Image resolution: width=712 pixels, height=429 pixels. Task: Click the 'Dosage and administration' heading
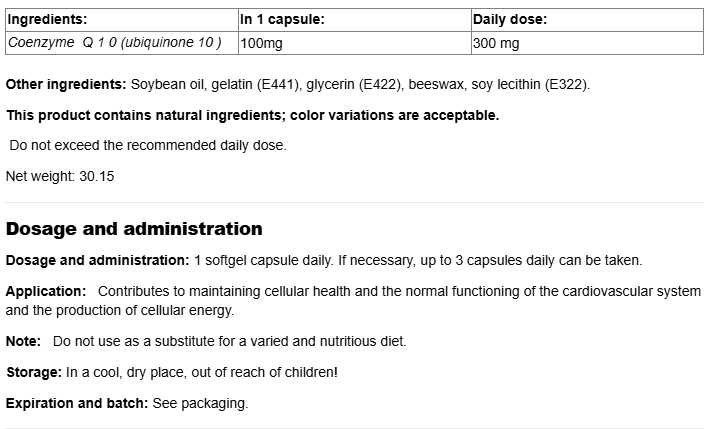coord(134,229)
